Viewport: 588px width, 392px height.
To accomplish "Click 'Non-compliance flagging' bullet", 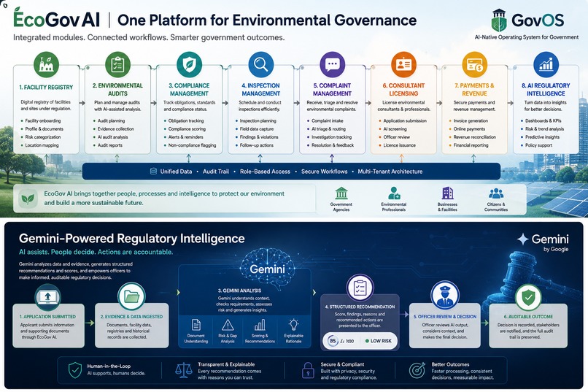I will [192, 145].
